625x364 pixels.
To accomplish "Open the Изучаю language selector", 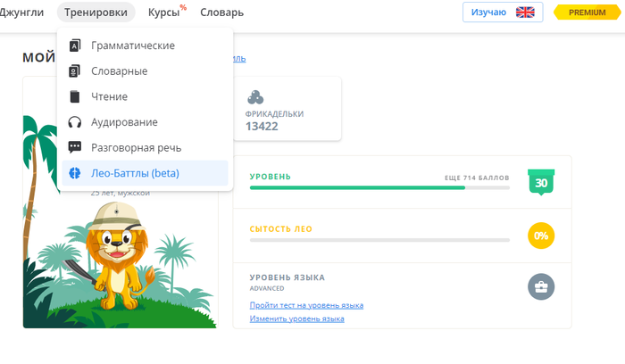I will point(503,12).
